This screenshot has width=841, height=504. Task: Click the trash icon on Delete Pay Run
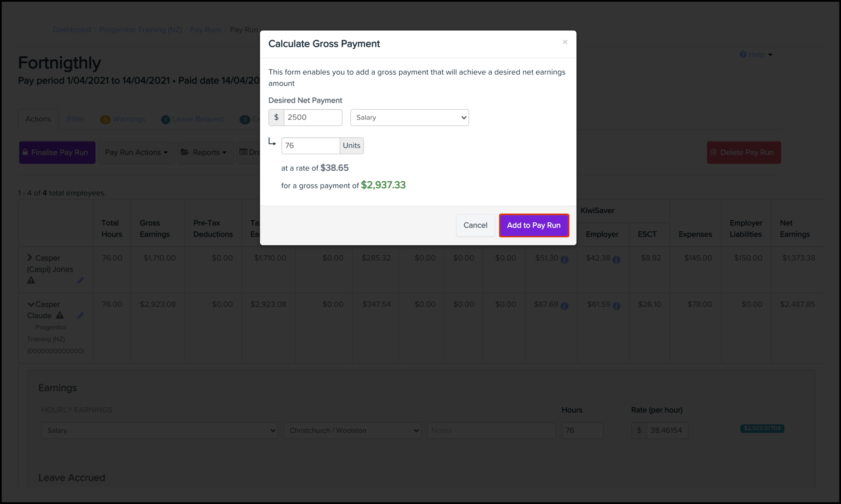pyautogui.click(x=714, y=152)
